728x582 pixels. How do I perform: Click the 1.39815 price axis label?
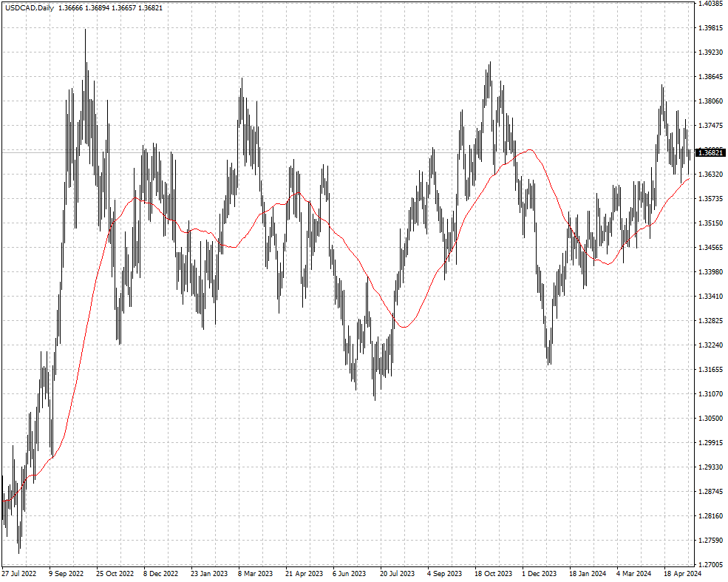[x=710, y=28]
